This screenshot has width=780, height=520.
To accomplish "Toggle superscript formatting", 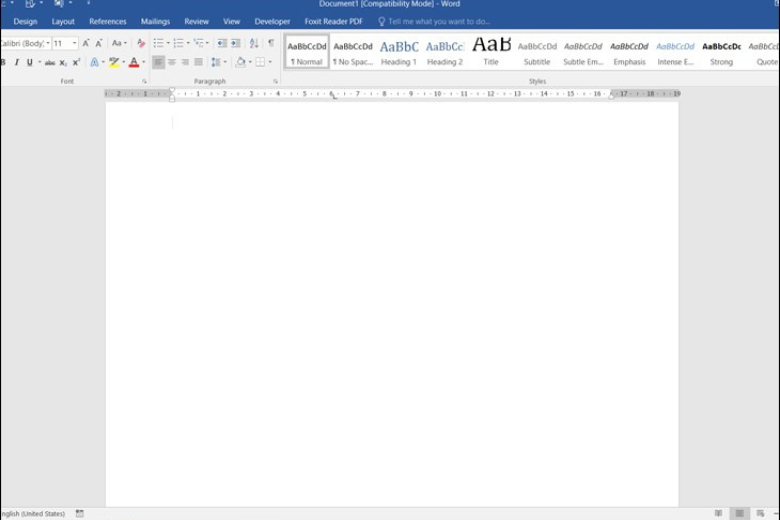I will point(76,63).
